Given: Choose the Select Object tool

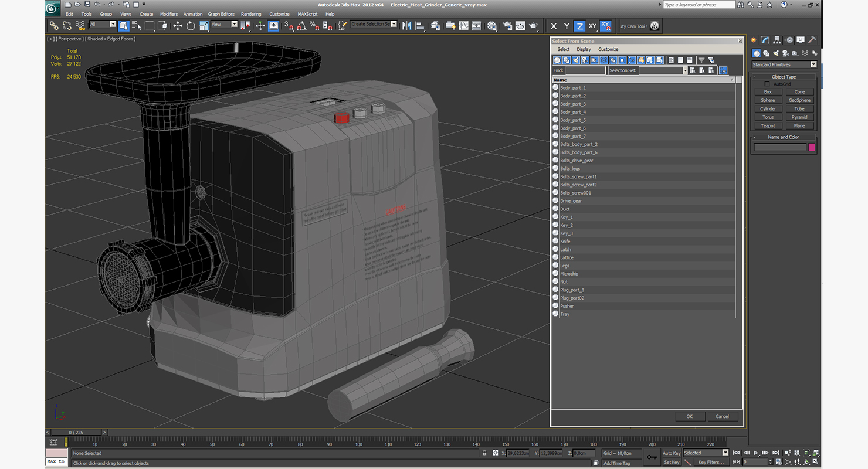Looking at the screenshot, I should [124, 25].
